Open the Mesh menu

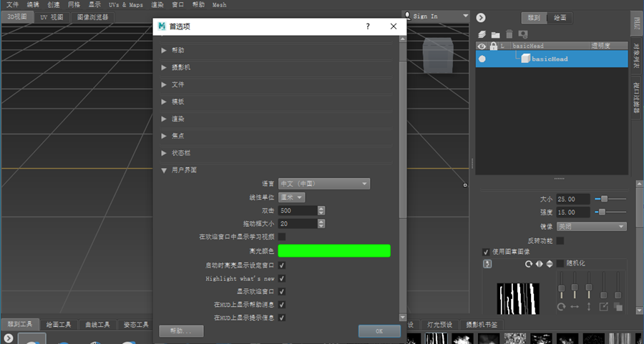(220, 4)
